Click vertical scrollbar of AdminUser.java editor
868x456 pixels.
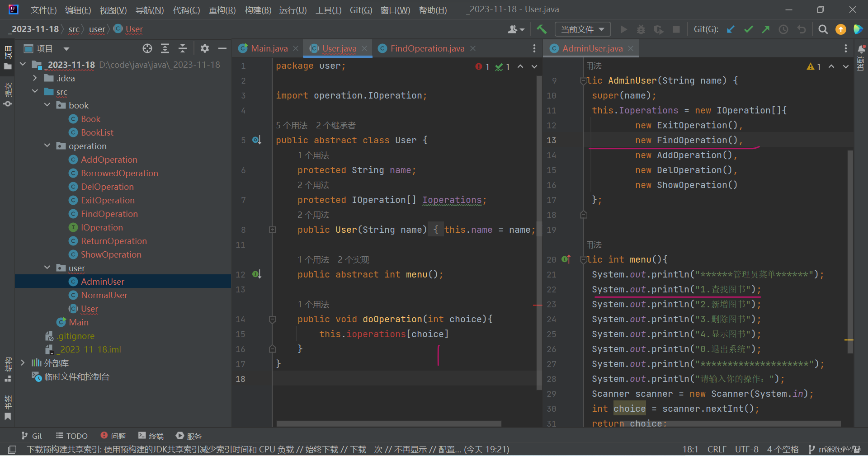point(850,251)
